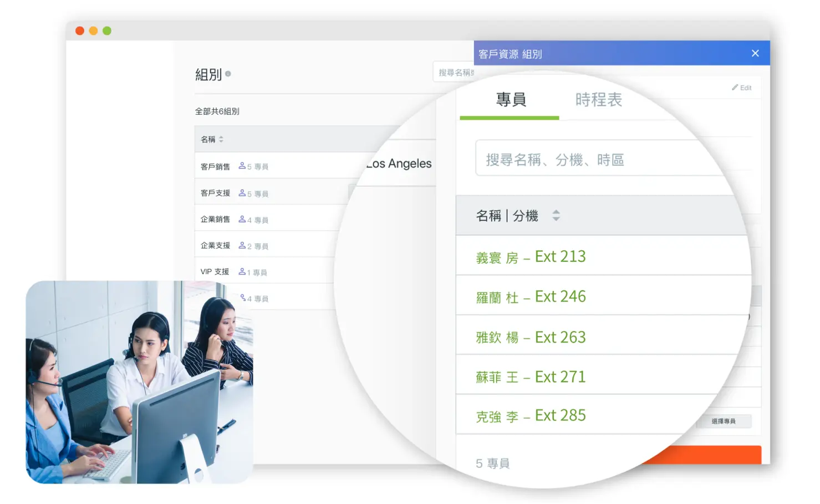Sort agents by 名稱 | 分機 arrows
820x504 pixels.
[556, 216]
